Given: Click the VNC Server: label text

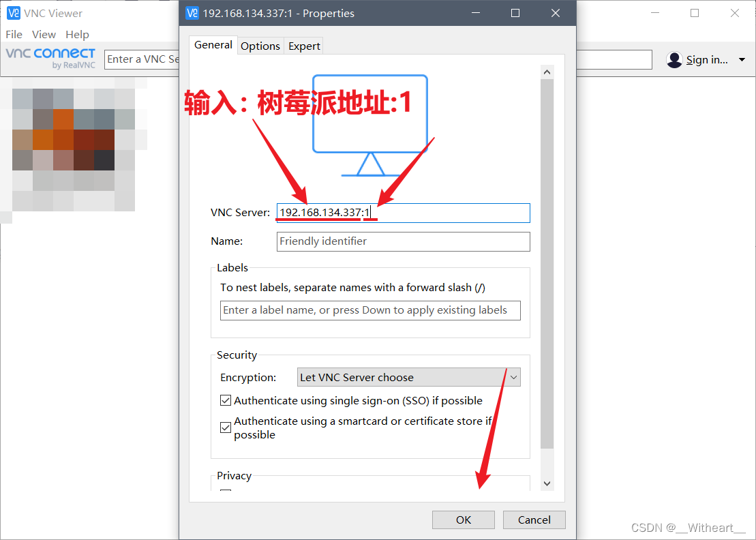Looking at the screenshot, I should 240,213.
